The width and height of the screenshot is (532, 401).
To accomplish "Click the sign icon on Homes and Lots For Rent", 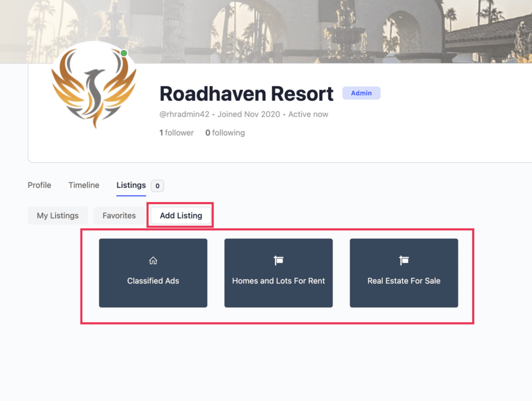I will pyautogui.click(x=278, y=261).
